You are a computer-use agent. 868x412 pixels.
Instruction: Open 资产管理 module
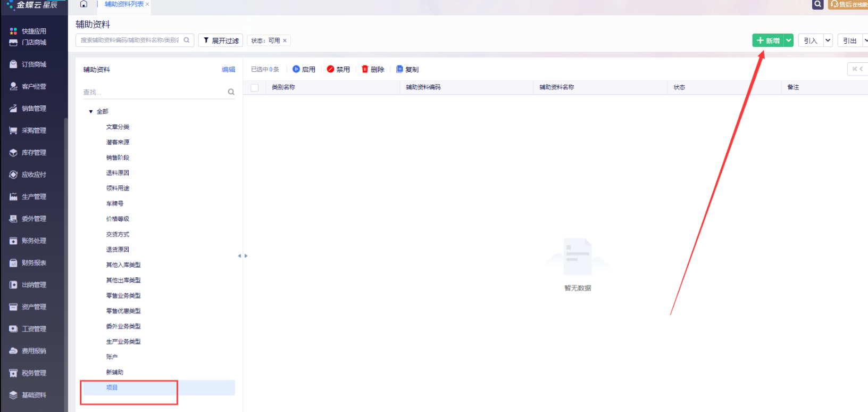point(28,307)
